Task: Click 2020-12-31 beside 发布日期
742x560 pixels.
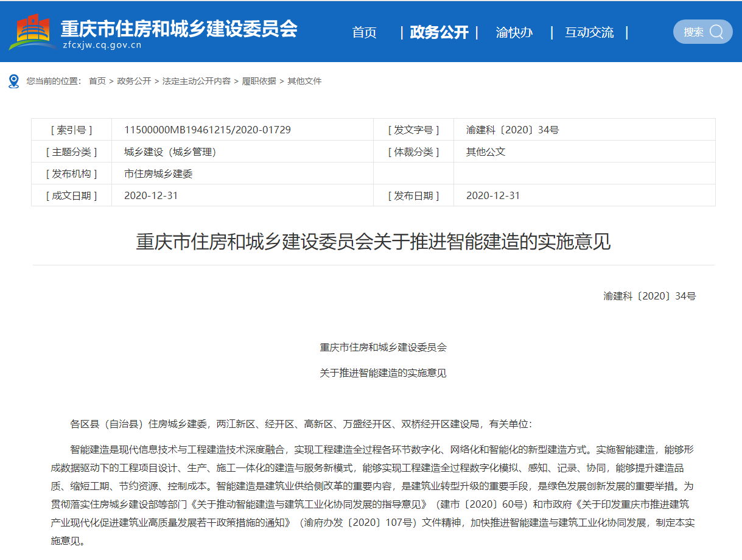Action: (x=493, y=195)
